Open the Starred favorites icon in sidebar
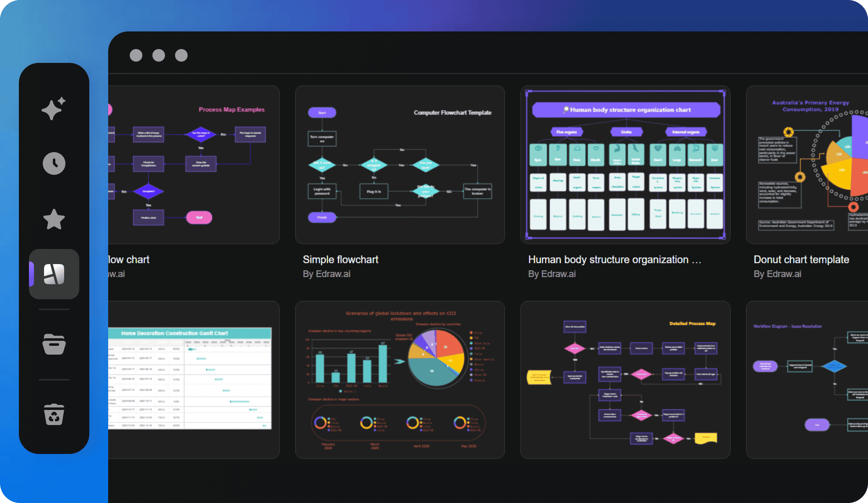 tap(54, 219)
